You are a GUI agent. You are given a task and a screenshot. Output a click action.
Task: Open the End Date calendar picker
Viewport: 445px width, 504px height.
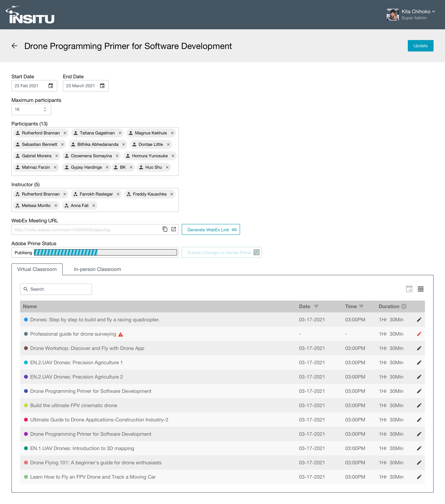tap(102, 86)
